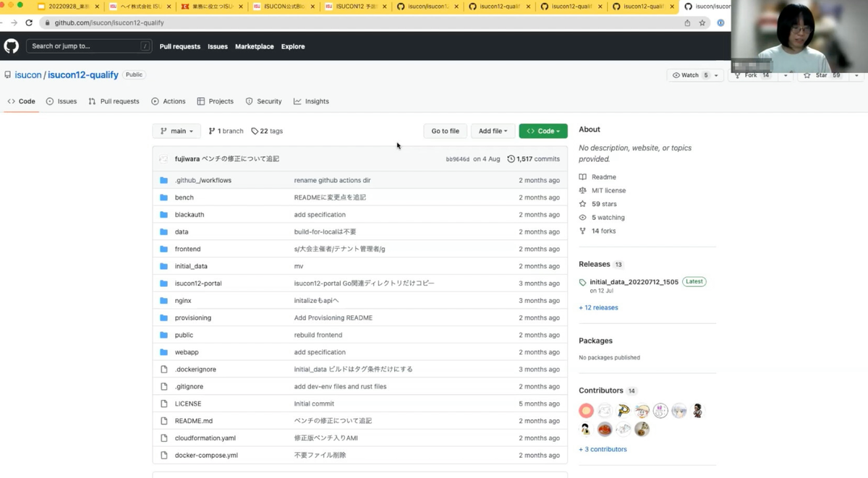Click the file icon next to docker-compose.yml
The image size is (868, 478).
(x=163, y=456)
